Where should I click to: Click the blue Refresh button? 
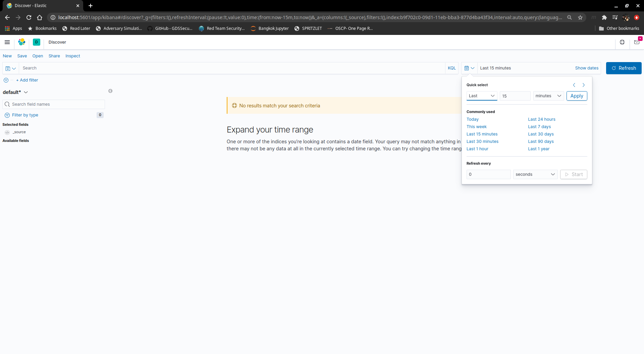pos(624,68)
